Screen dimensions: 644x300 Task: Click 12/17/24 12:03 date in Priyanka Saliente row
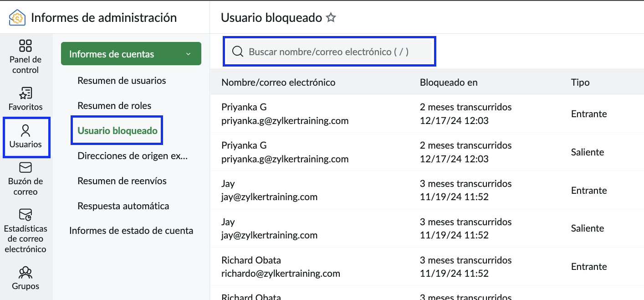(x=454, y=159)
